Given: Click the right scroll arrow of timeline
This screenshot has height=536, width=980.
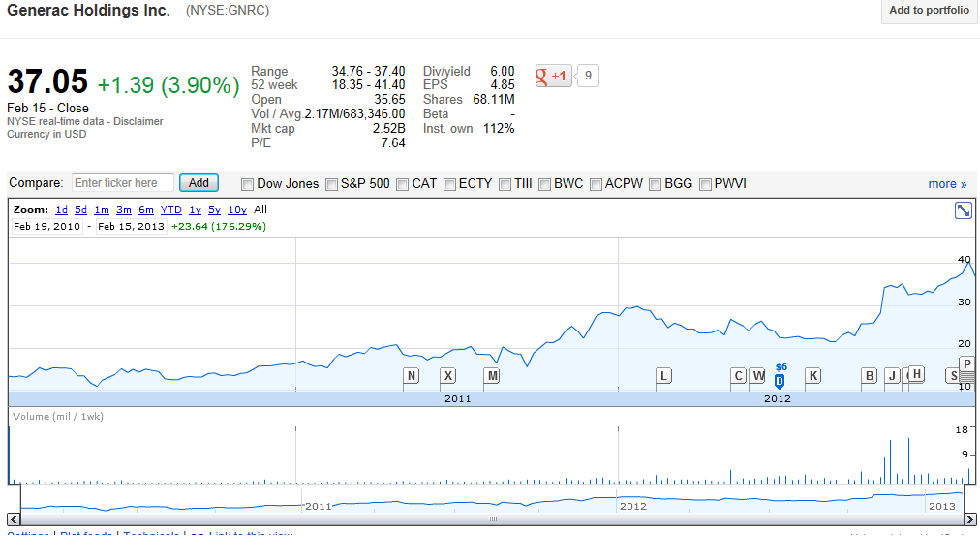Looking at the screenshot, I should click(x=970, y=520).
